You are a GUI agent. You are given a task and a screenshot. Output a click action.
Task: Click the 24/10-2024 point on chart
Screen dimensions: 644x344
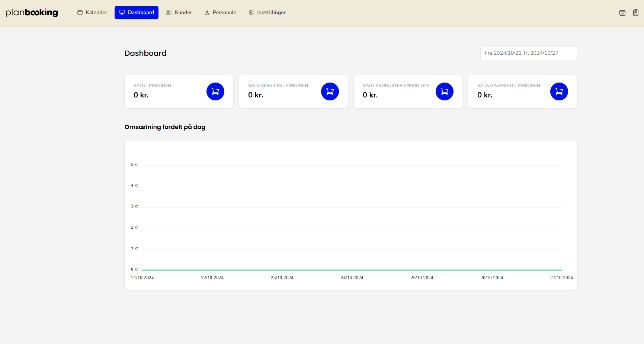pos(352,270)
